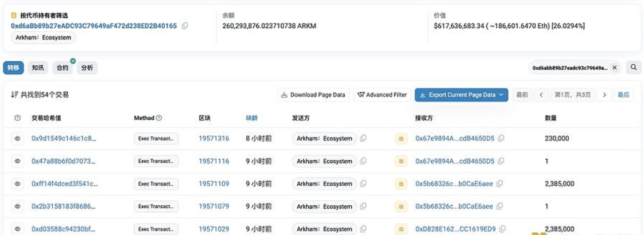The width and height of the screenshot is (644, 235).
Task: Remove the 0xd6abb89b27 address filter chip
Action: 614,68
